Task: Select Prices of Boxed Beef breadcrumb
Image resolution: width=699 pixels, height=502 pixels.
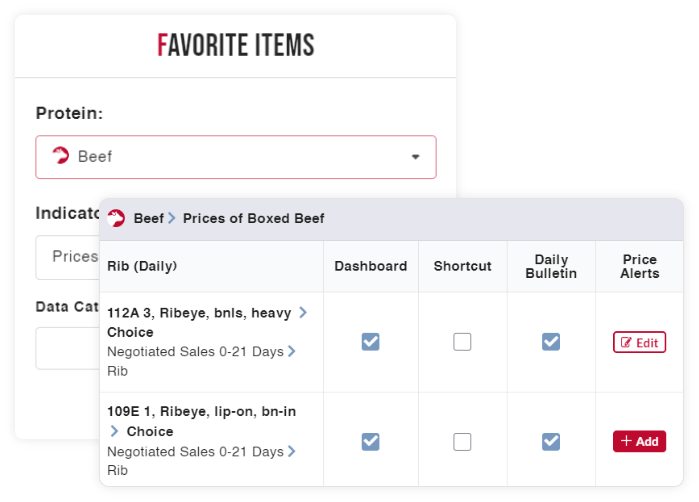Action: pos(253,218)
